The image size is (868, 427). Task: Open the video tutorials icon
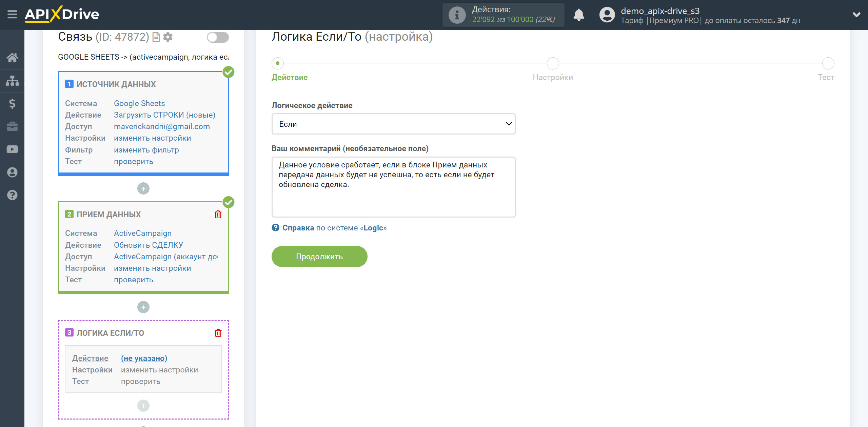(12, 149)
